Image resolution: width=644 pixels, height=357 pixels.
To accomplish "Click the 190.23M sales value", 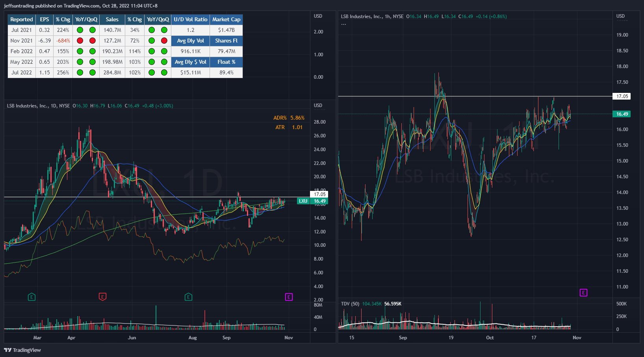I will [x=112, y=51].
